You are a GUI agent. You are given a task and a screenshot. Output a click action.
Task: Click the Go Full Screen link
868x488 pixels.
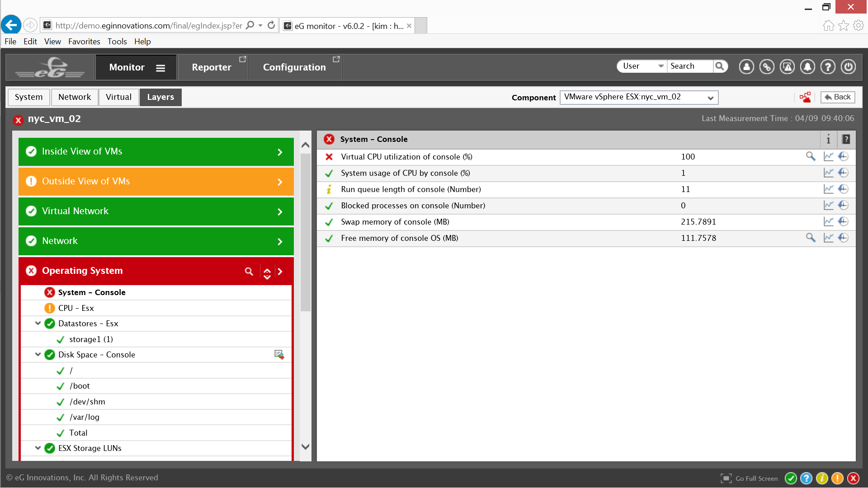(756, 479)
